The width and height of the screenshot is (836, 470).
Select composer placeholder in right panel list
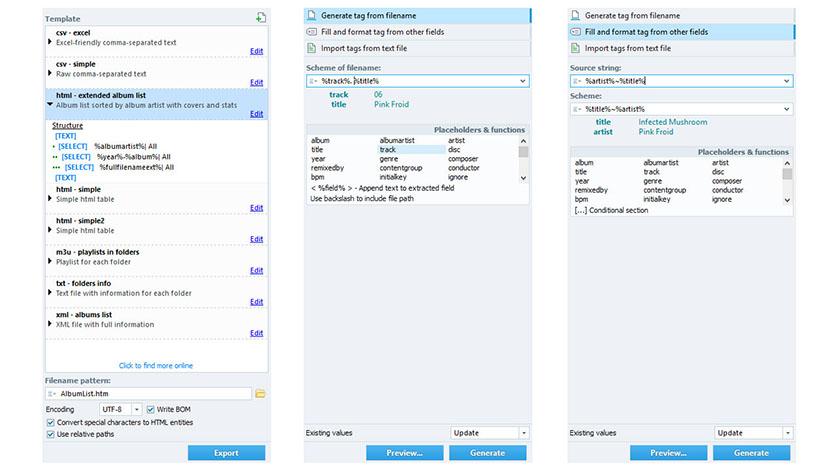pyautogui.click(x=727, y=181)
